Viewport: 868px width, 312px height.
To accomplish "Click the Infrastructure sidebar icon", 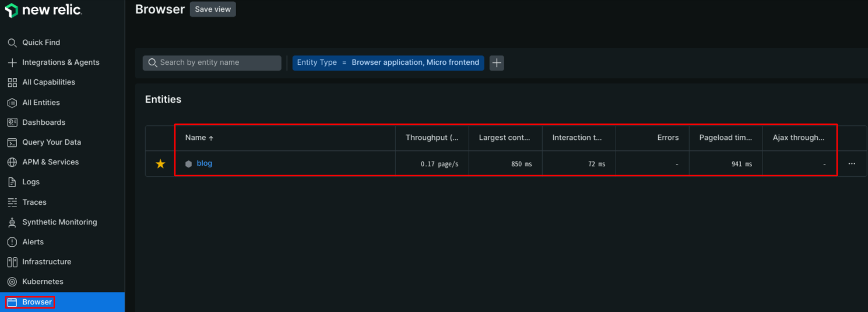I will pyautogui.click(x=12, y=262).
